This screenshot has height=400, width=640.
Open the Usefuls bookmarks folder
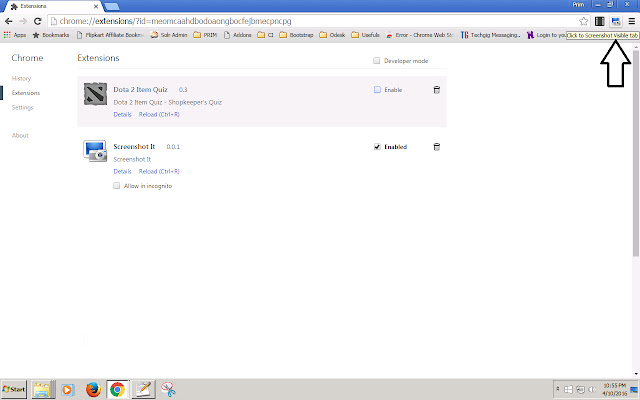(366, 35)
